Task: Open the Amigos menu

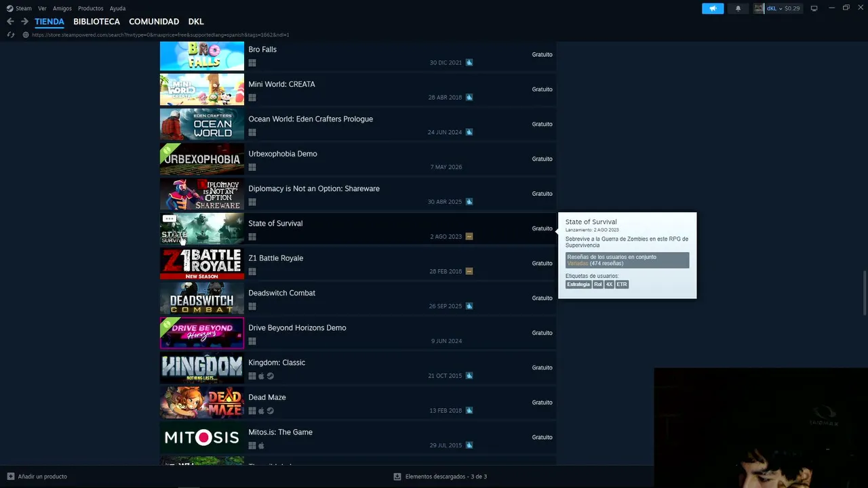Action: (62, 8)
